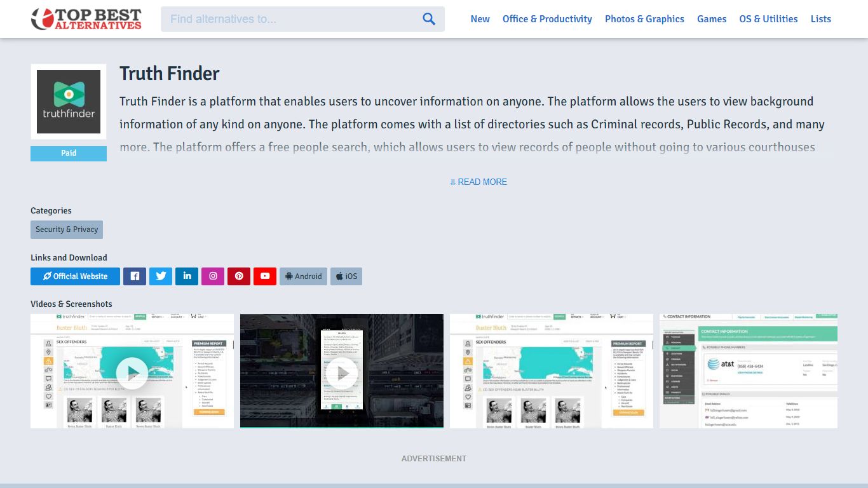Open Photos & Graphics category
The width and height of the screenshot is (868, 488).
pyautogui.click(x=644, y=19)
